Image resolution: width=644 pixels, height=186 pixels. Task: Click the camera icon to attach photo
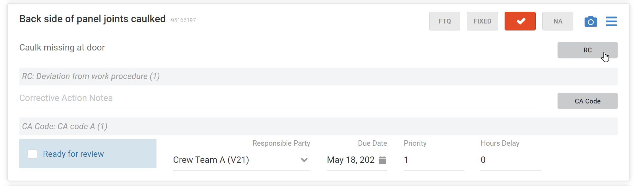(x=590, y=21)
